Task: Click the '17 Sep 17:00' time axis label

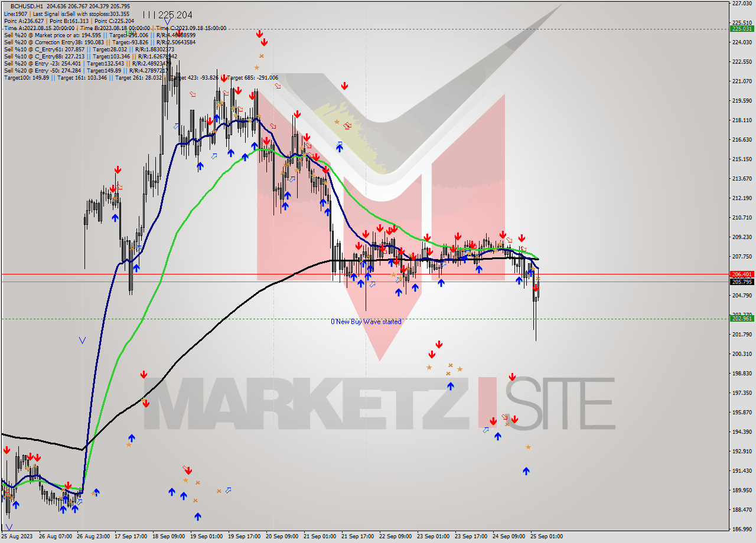Action: click(x=131, y=537)
